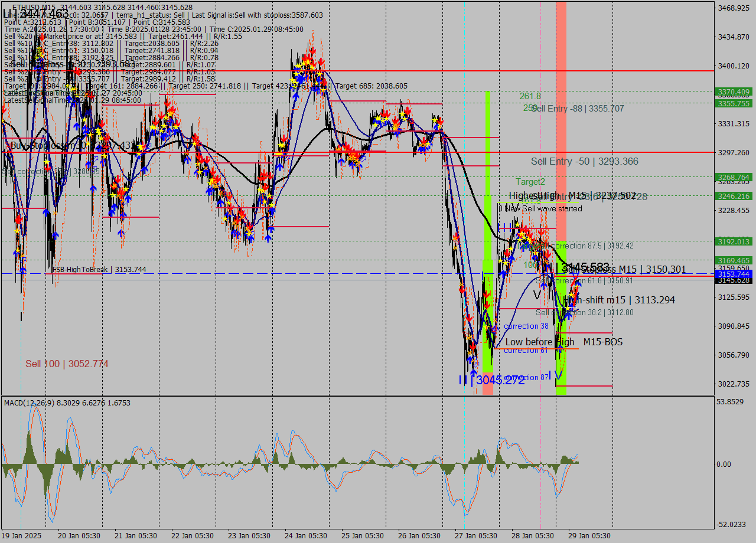Select the FSB-HighToBreak 3153.744 label

tap(99, 270)
